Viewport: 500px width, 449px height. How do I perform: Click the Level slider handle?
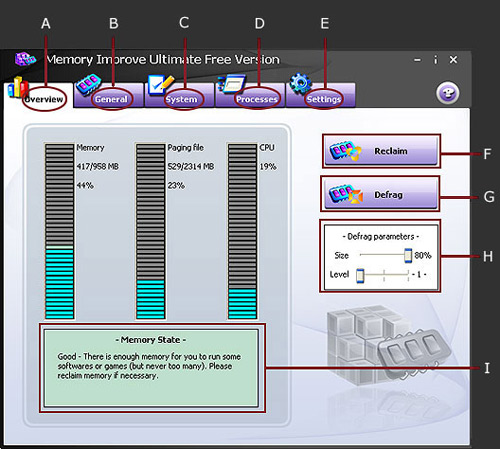click(360, 276)
